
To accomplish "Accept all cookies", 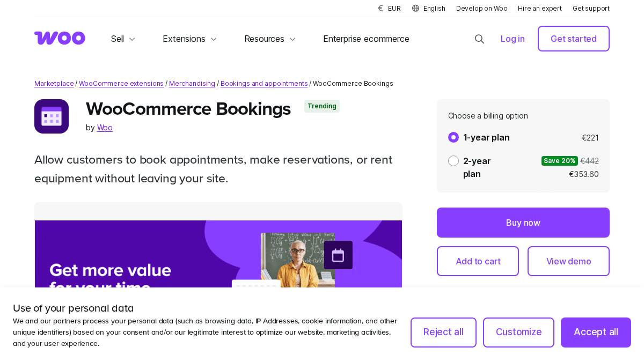I will pyautogui.click(x=596, y=333).
